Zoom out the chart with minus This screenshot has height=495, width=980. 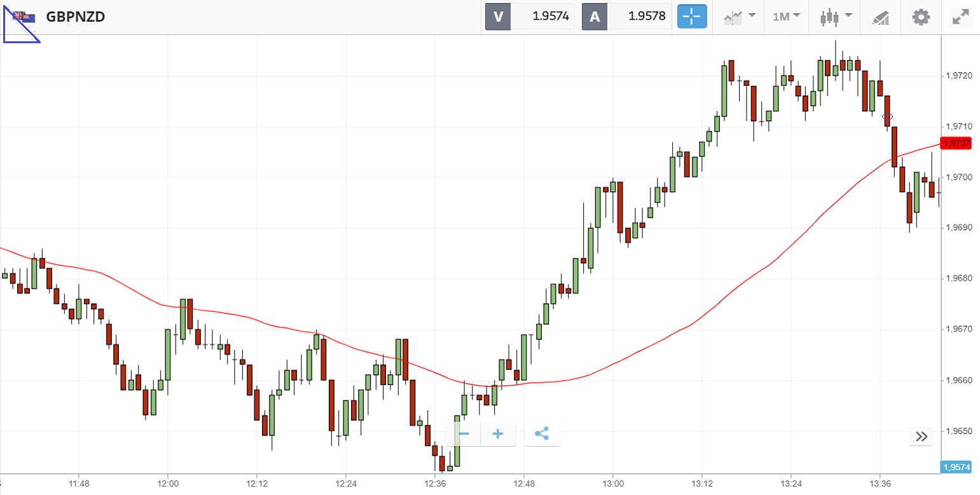point(464,434)
